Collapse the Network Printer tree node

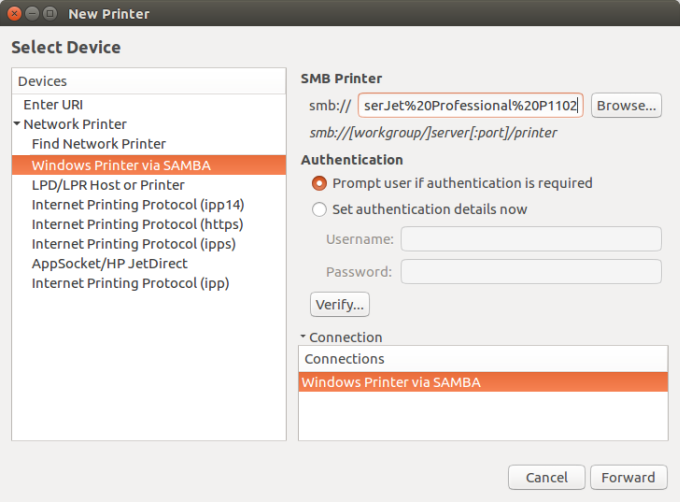17,125
